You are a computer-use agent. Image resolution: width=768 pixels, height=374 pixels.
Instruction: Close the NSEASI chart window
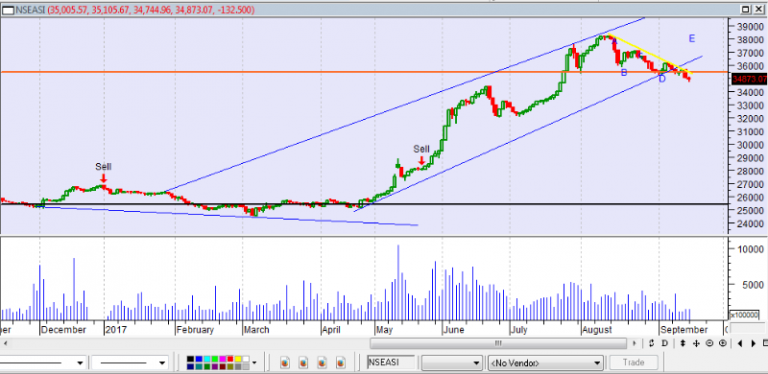759,9
